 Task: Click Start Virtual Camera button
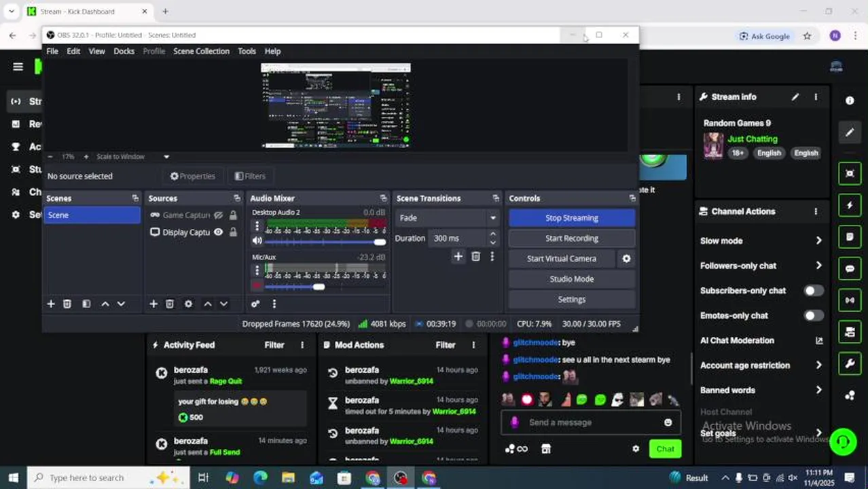tap(562, 259)
